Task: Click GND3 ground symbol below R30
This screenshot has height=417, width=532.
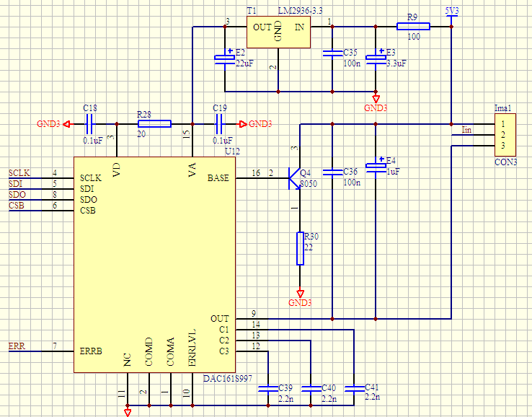Action: point(300,293)
